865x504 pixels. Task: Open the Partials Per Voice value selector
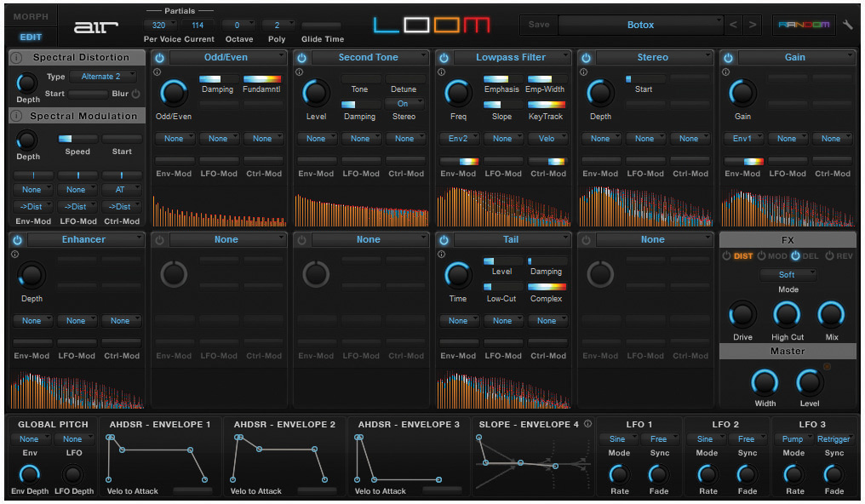[160, 26]
